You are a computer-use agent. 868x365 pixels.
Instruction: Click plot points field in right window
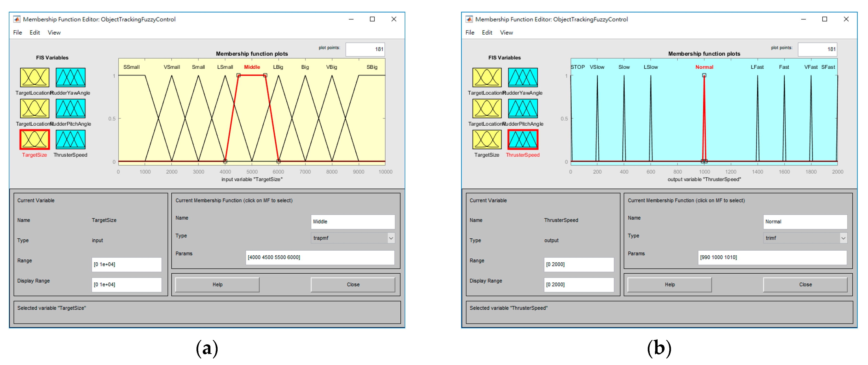pyautogui.click(x=817, y=49)
